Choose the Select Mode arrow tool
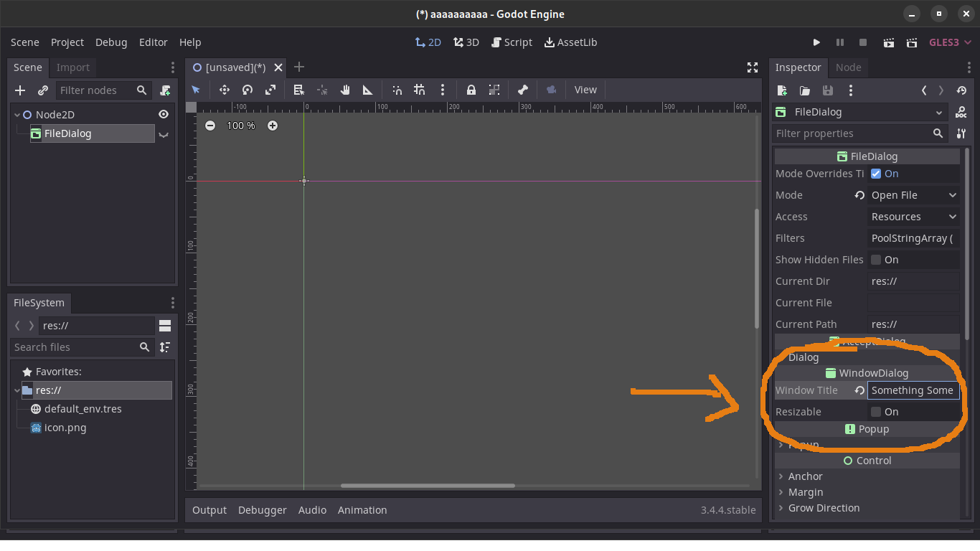Screen dimensions: 980x551 (196, 90)
